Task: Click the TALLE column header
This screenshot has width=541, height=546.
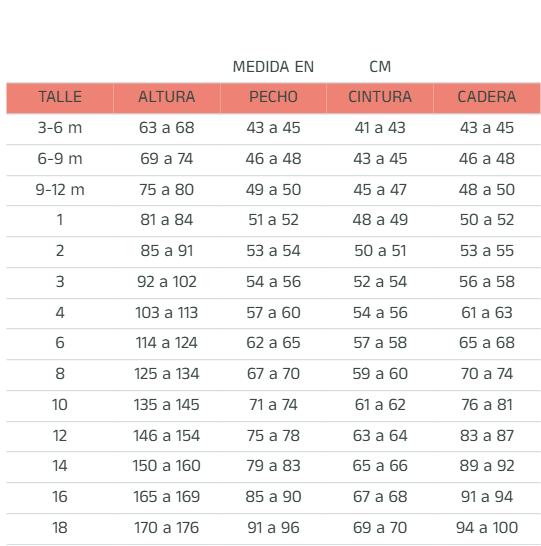Action: click(60, 97)
